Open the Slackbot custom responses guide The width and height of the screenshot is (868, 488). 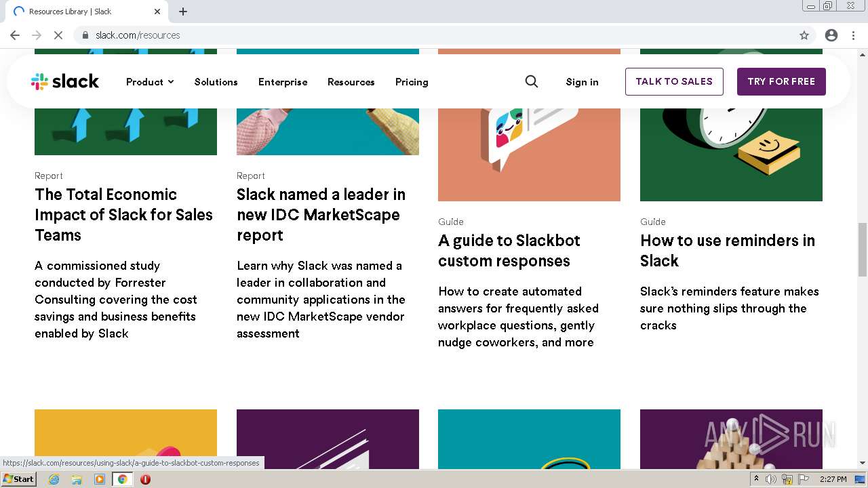pyautogui.click(x=509, y=251)
